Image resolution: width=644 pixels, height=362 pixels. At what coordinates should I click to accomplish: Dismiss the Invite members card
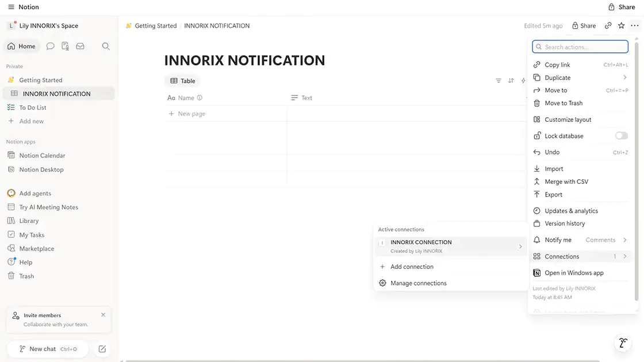103,315
